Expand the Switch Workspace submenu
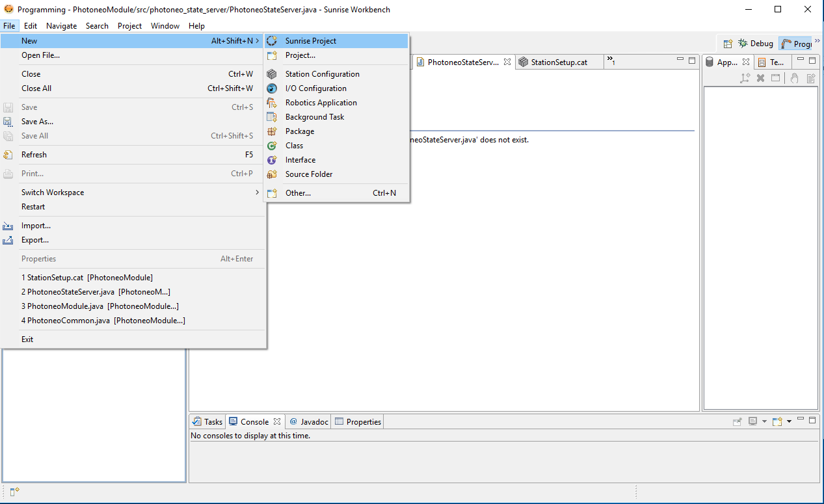This screenshot has width=824, height=504. [133, 192]
